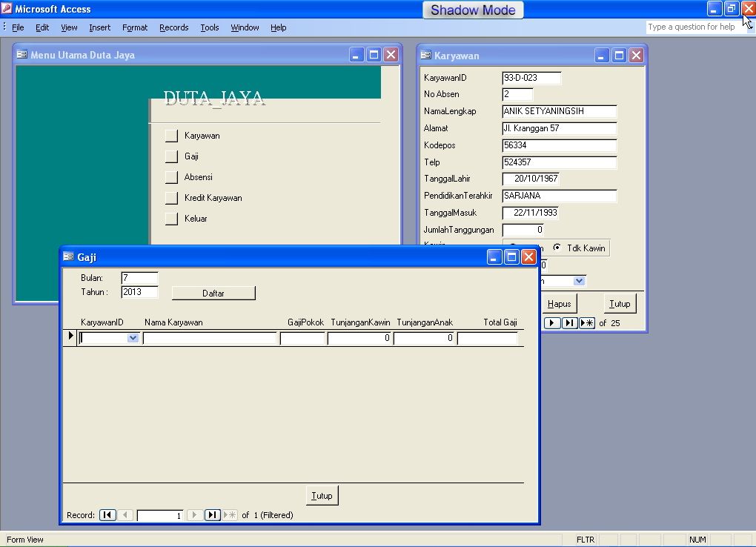This screenshot has width=756, height=547.
Task: Open the Records menu
Action: (x=174, y=27)
